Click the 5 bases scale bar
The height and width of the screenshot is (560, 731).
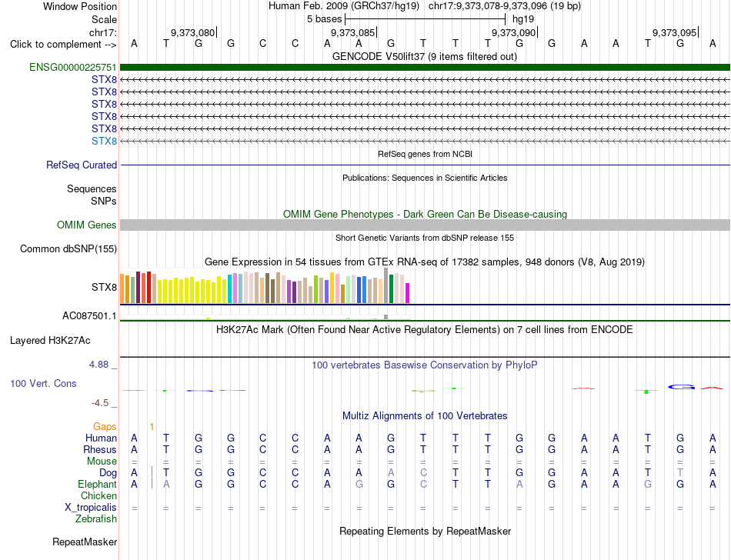pyautogui.click(x=425, y=19)
